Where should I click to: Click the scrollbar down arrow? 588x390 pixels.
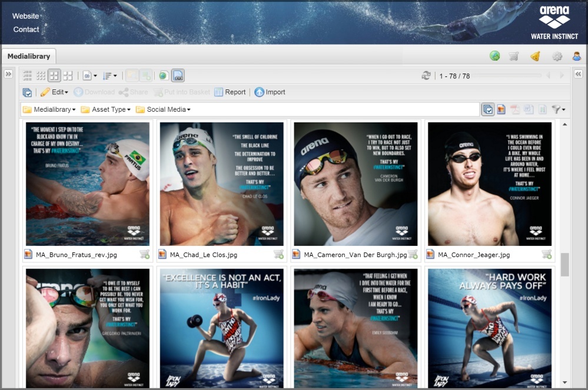click(564, 382)
